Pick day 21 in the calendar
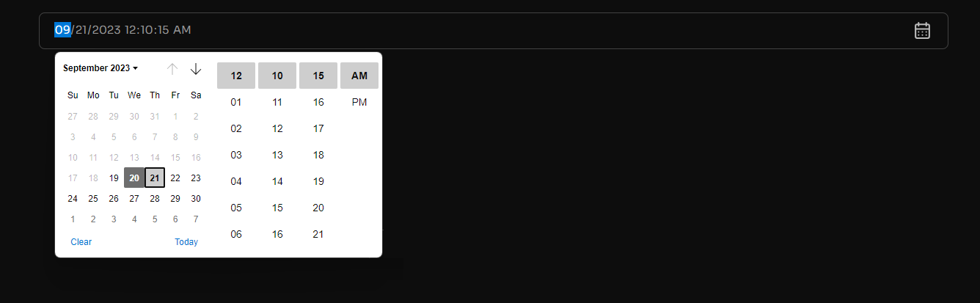Image resolution: width=980 pixels, height=303 pixels. 155,178
